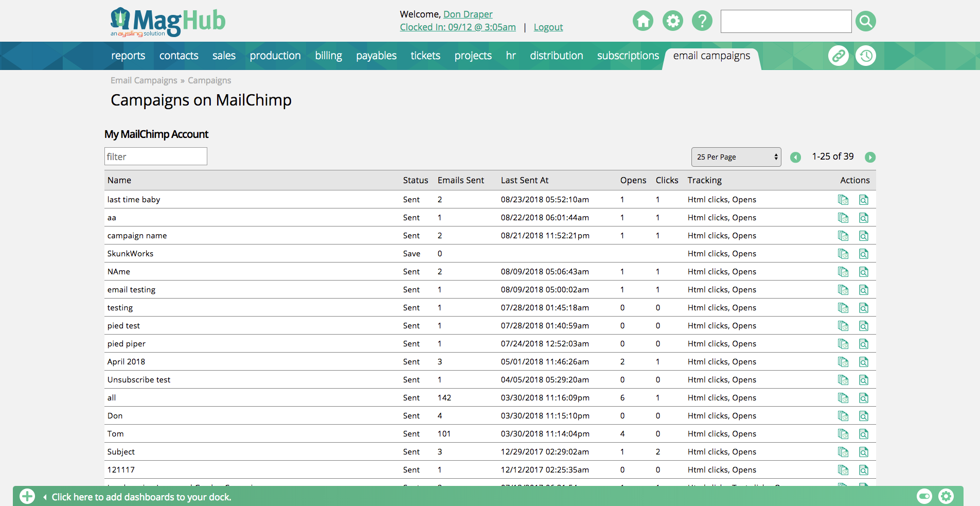Open the Don Draper profile link
Image resolution: width=980 pixels, height=506 pixels.
[468, 14]
